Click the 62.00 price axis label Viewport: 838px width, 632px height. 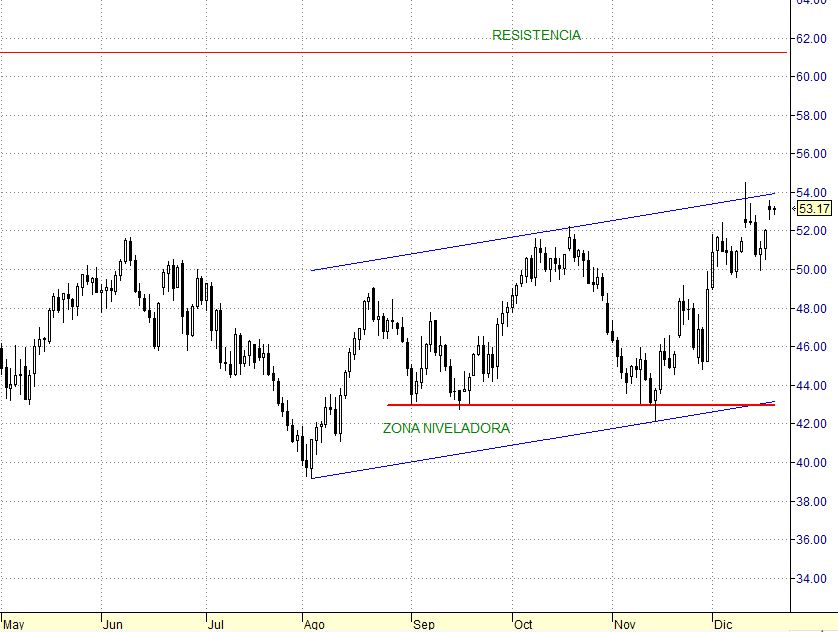(x=811, y=38)
